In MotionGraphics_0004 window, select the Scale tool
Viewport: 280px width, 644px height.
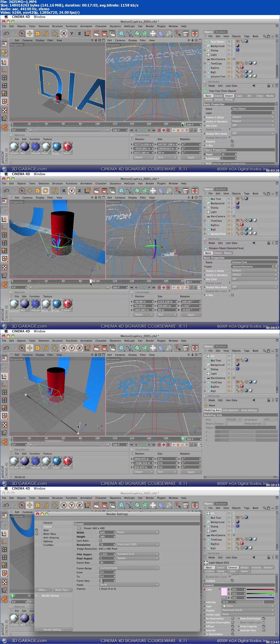tap(38, 34)
